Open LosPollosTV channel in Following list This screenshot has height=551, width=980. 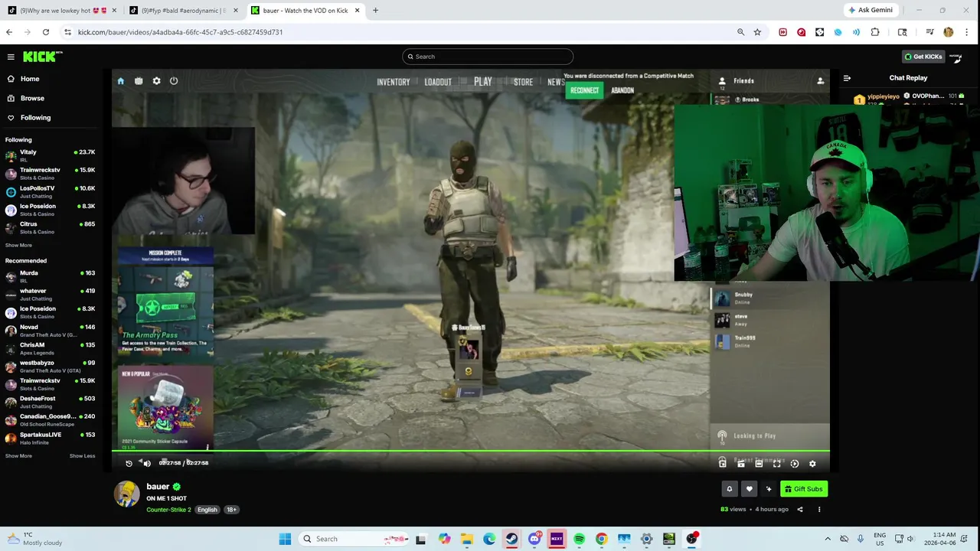point(50,191)
